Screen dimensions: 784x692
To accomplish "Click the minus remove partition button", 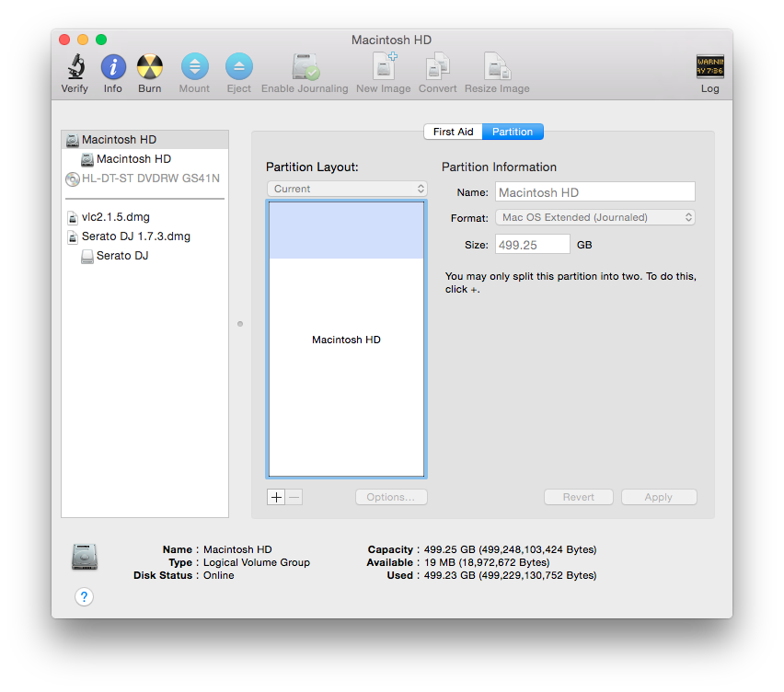I will tap(294, 497).
